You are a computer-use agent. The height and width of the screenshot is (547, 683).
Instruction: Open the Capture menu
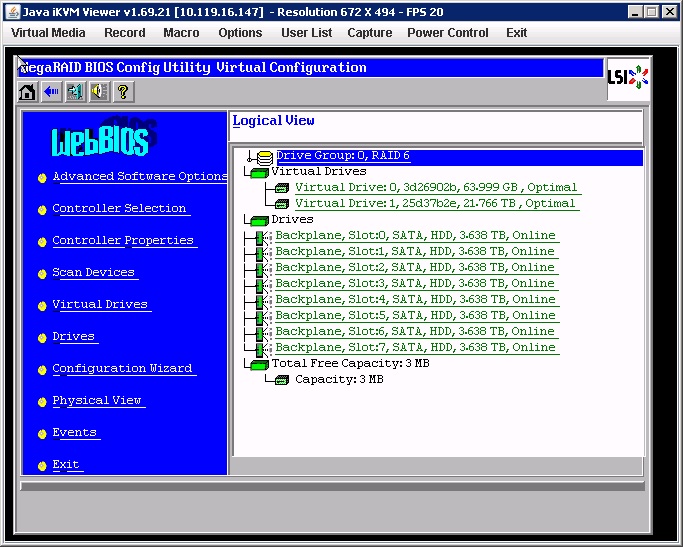369,33
